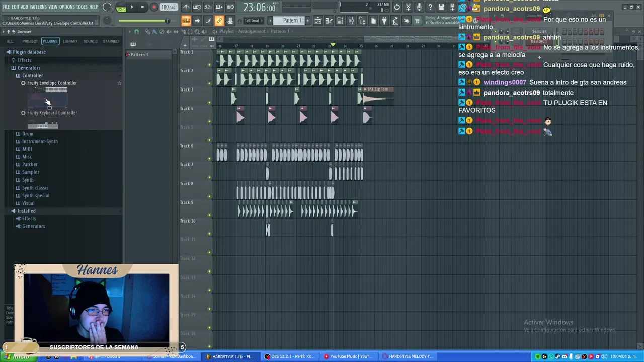Switch browser to the SOUNDS tab
The width and height of the screenshot is (644, 362).
[x=91, y=41]
